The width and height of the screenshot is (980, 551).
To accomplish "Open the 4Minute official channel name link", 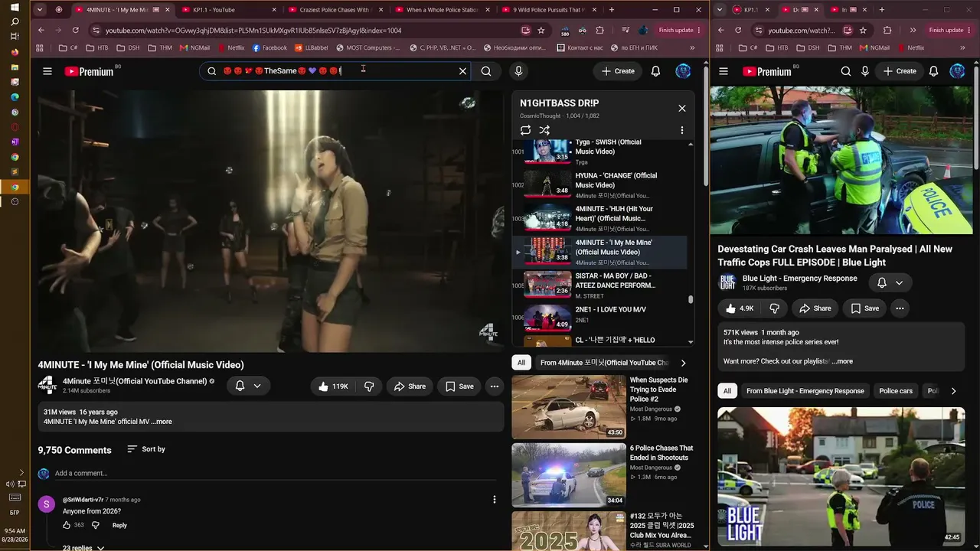I will pos(135,381).
